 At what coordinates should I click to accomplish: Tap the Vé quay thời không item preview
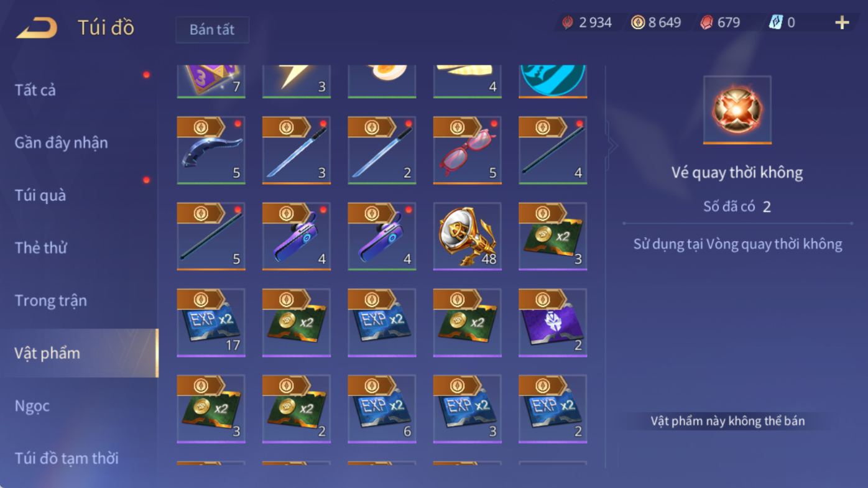pos(737,110)
